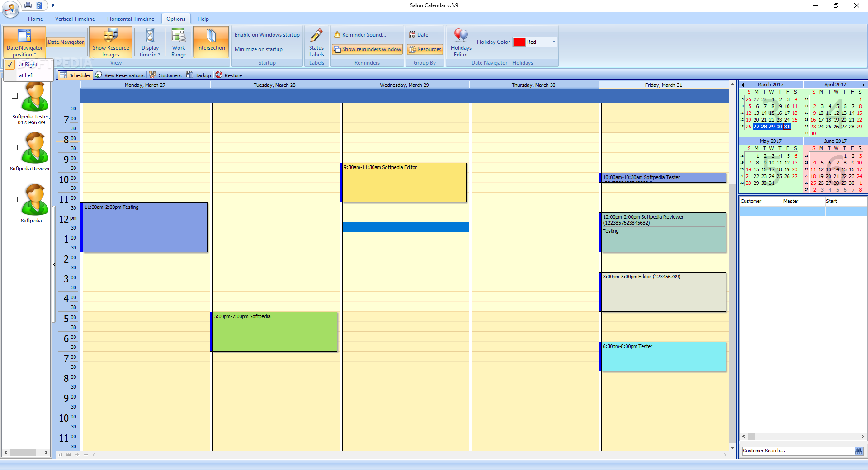This screenshot has height=470, width=868.
Task: Open the Vertical Timeline tab
Action: pyautogui.click(x=75, y=19)
